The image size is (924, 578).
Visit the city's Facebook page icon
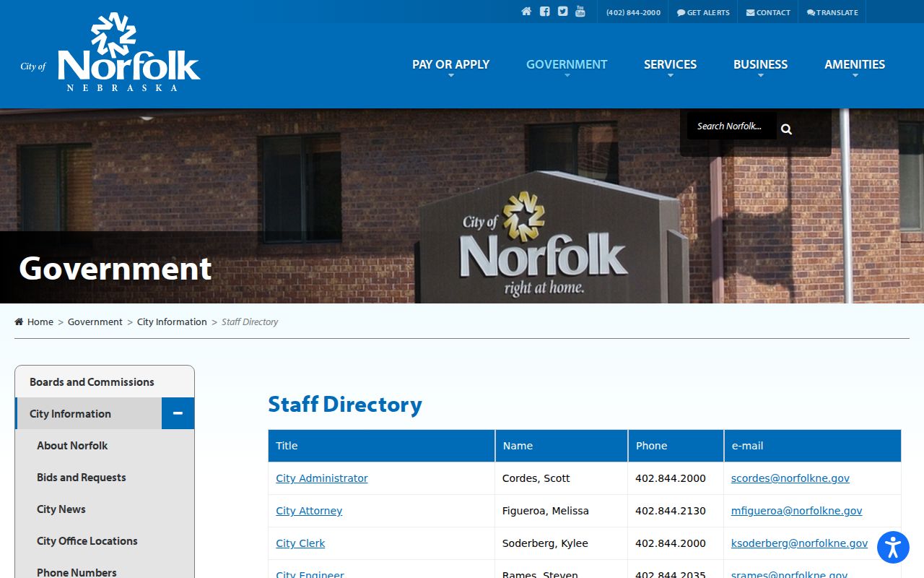(x=545, y=12)
